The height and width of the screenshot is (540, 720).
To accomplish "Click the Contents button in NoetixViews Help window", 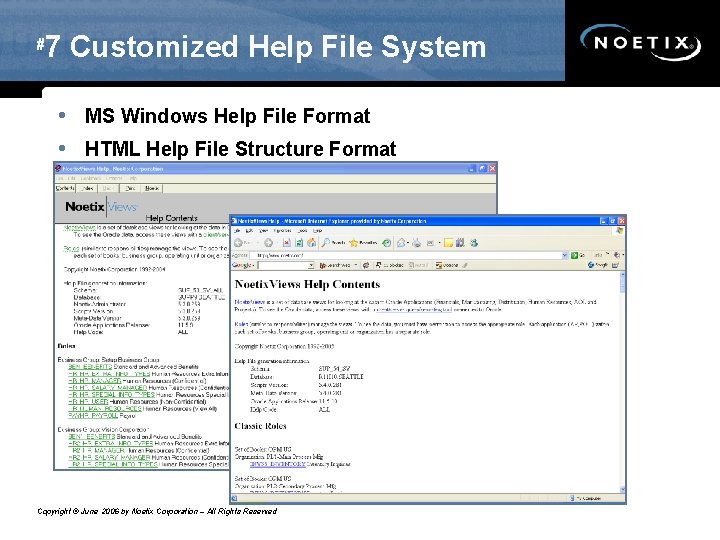I will (x=65, y=188).
